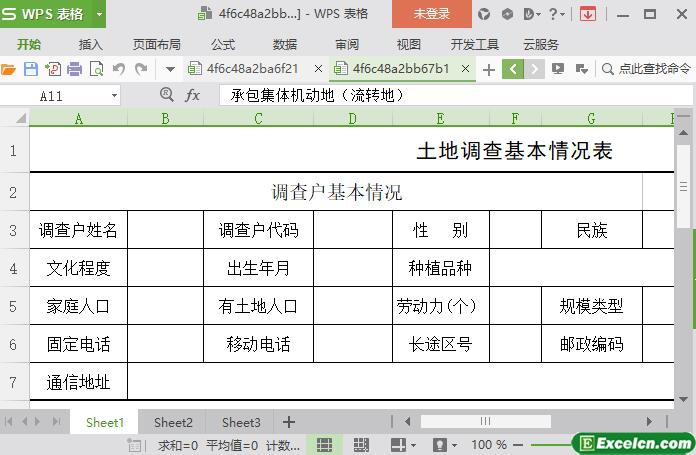Open print preview icon

[x=96, y=69]
